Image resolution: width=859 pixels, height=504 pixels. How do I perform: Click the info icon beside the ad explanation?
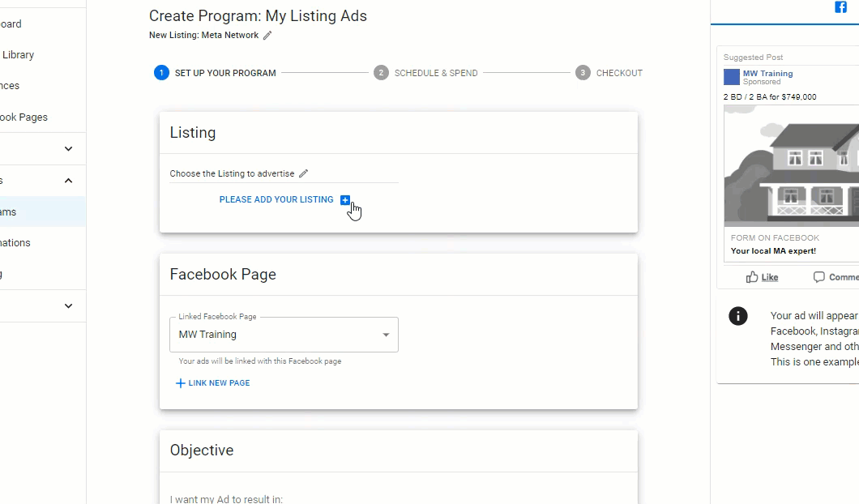738,316
